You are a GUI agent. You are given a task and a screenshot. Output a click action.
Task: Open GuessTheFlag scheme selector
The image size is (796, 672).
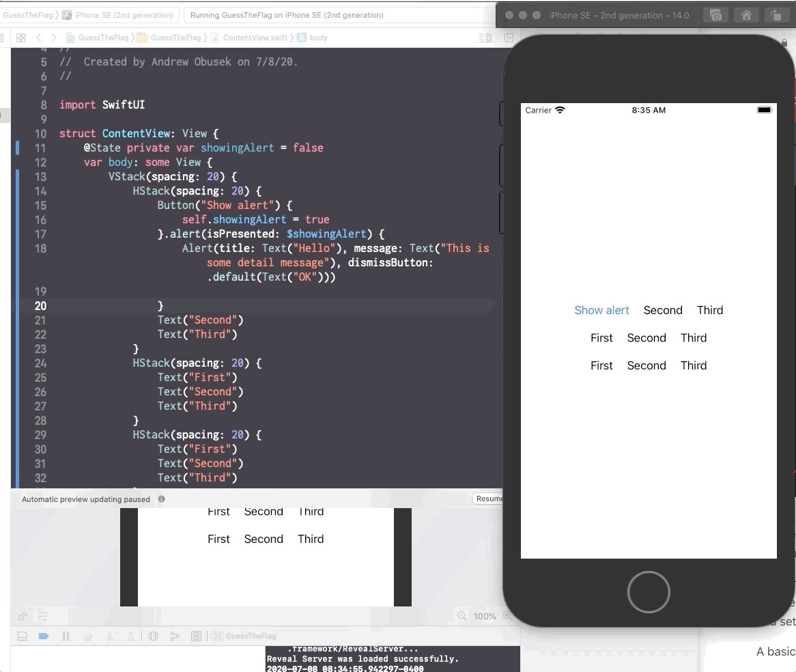[x=27, y=15]
